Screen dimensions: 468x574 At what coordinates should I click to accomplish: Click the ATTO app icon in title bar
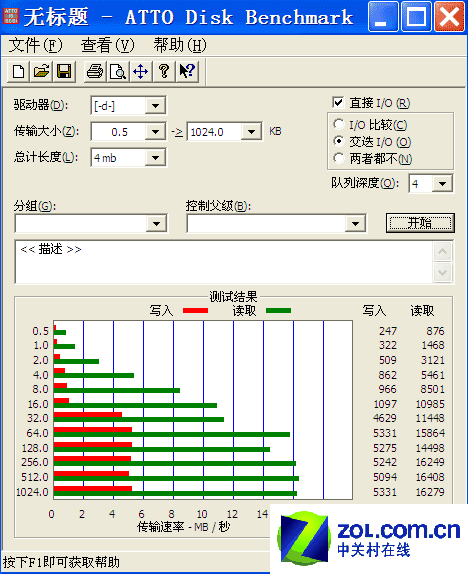[x=11, y=16]
